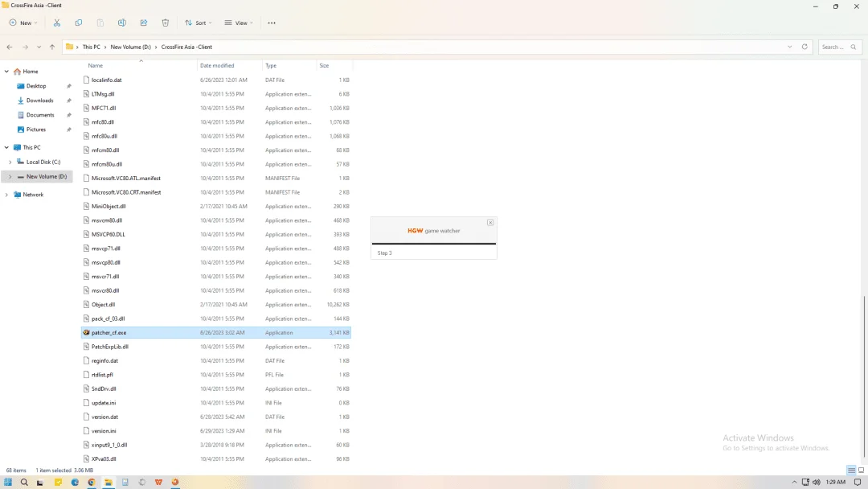Open the Windows Start menu

pos(8,483)
